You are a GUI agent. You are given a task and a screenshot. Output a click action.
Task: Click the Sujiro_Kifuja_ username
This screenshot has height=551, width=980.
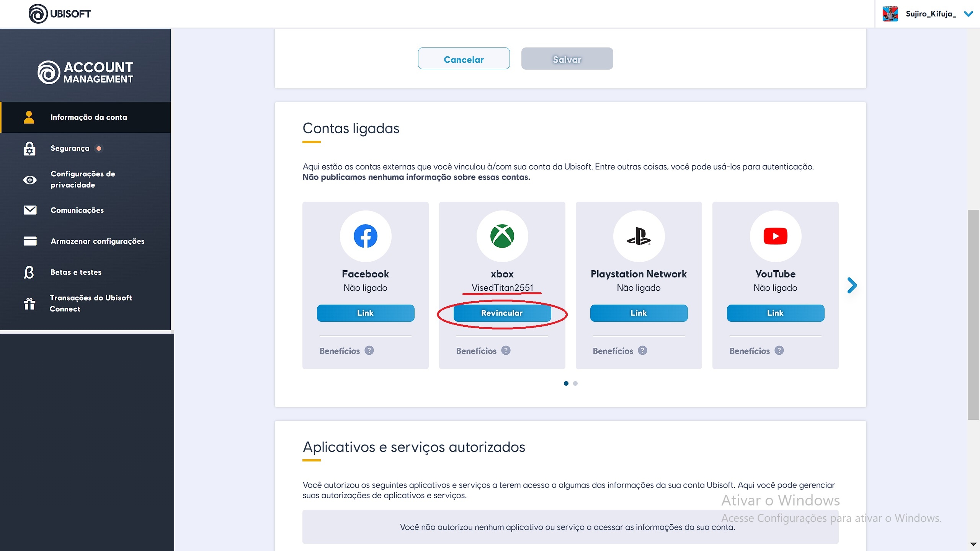(931, 14)
